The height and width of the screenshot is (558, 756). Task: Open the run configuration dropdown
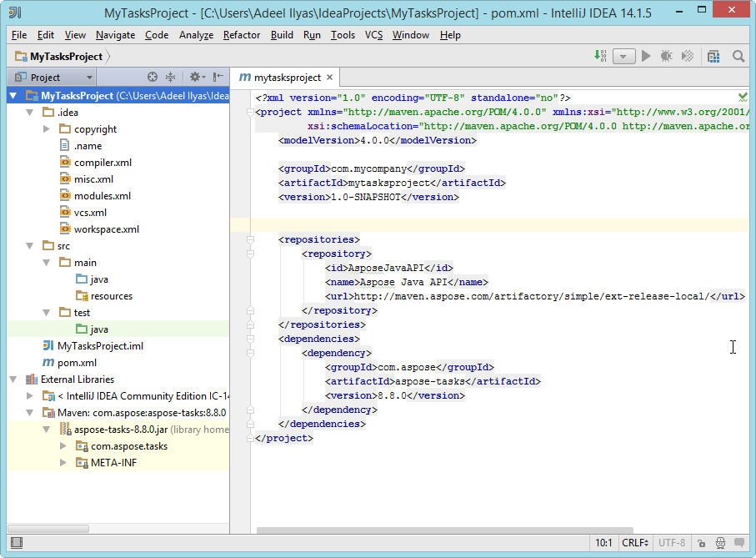pos(624,56)
